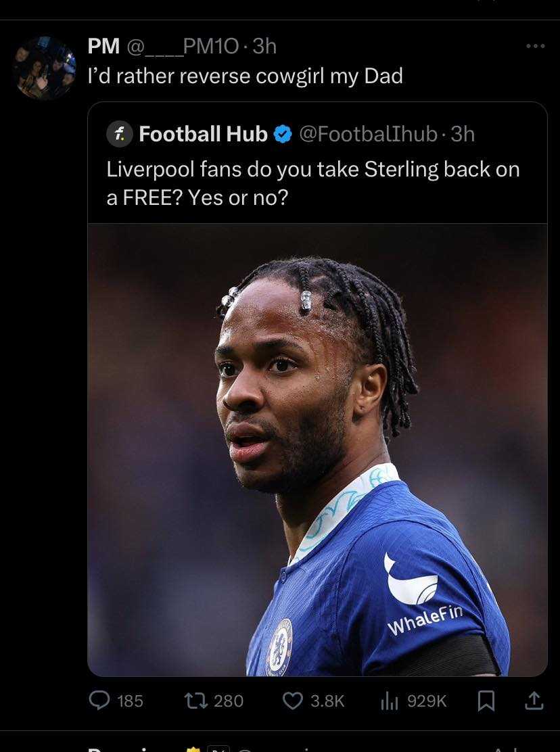Viewport: 560px width, 752px height.
Task: Open PM's circular profile picture
Action: coord(45,68)
